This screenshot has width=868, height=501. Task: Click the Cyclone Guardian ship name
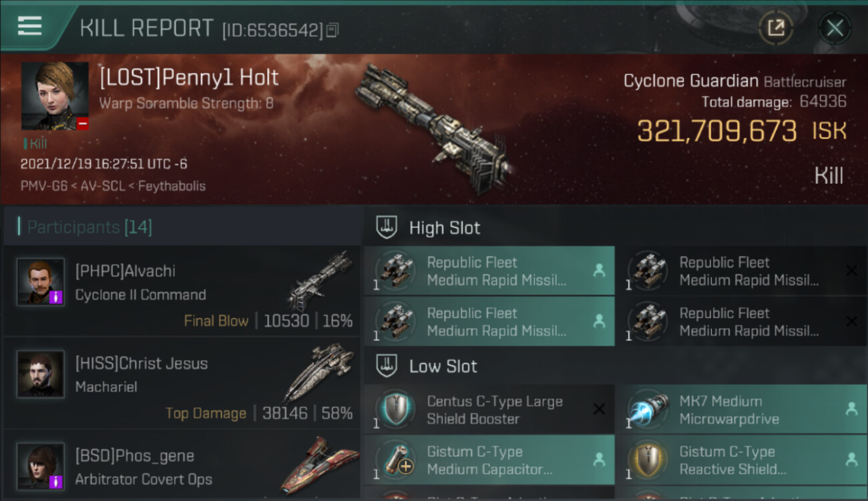point(690,81)
